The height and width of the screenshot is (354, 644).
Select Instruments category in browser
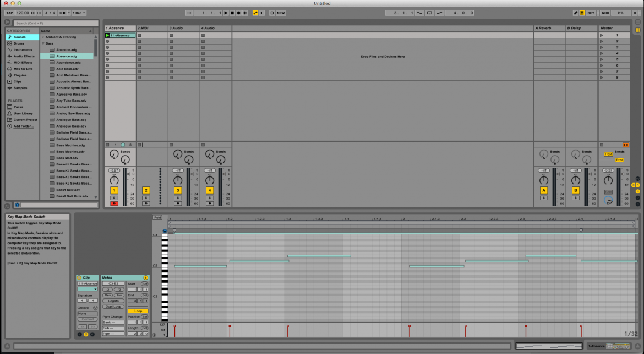23,49
